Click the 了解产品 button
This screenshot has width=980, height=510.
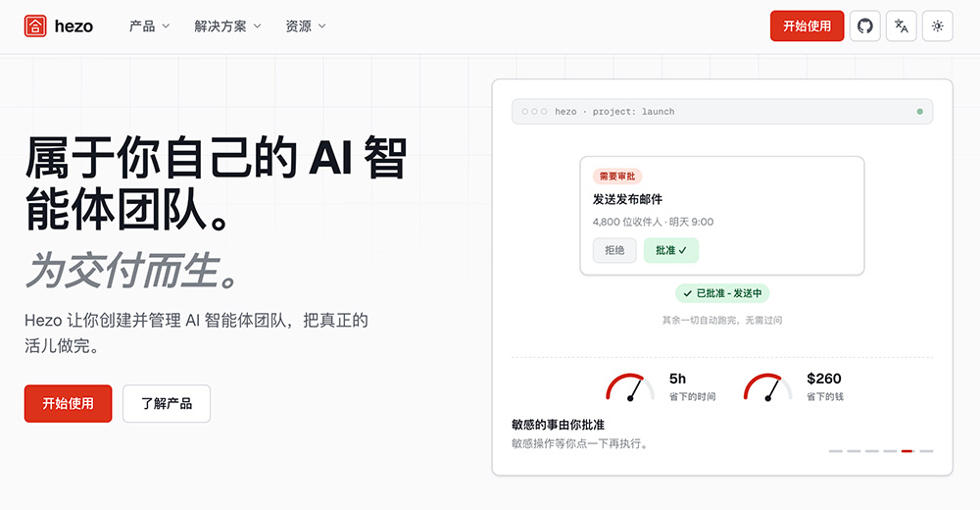pyautogui.click(x=167, y=404)
